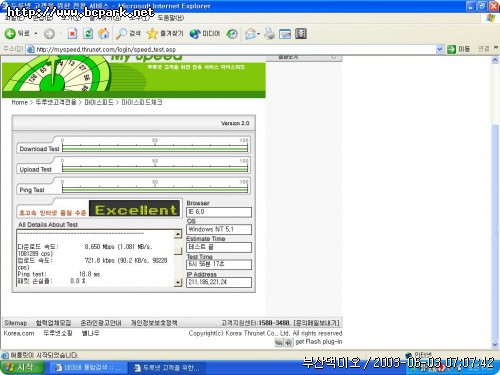Click the Download Test progress bar
This screenshot has height=375, width=500.
(155, 148)
